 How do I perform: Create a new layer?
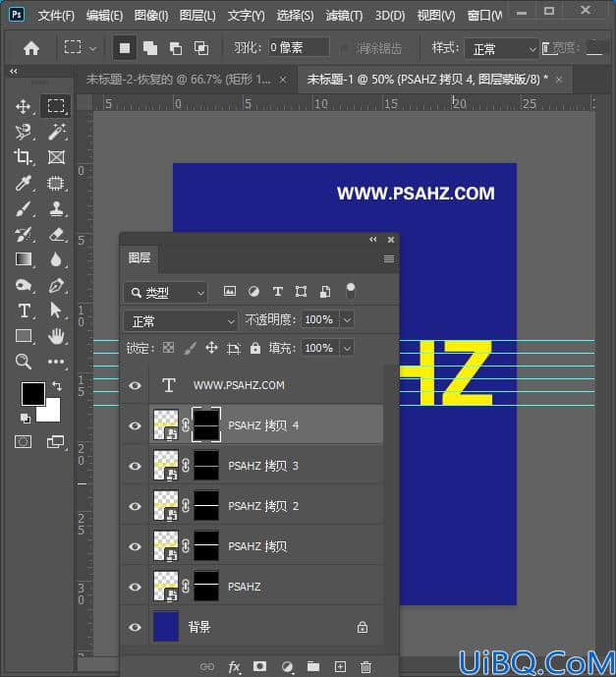(x=340, y=667)
